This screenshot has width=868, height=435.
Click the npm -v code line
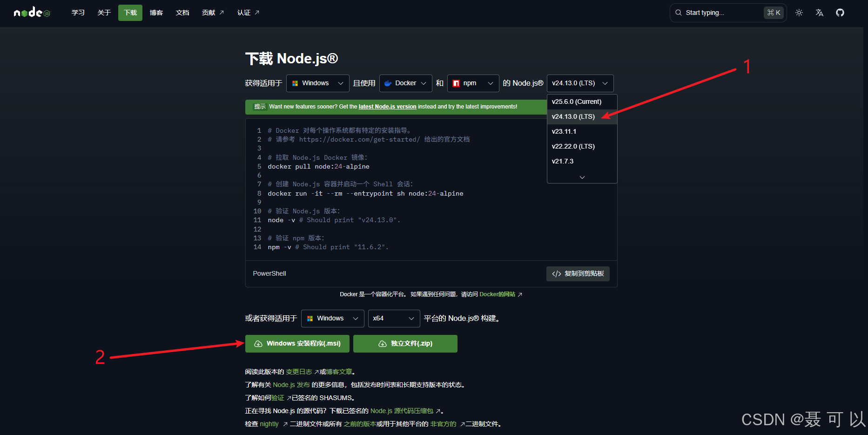[x=328, y=247]
